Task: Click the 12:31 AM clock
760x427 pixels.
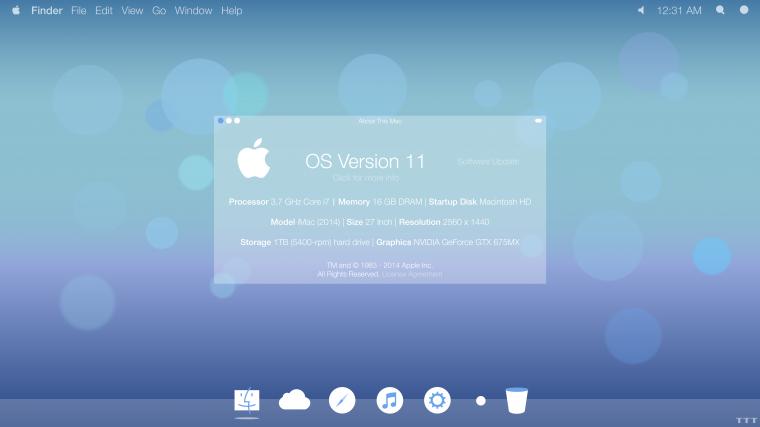Action: pyautogui.click(x=679, y=11)
